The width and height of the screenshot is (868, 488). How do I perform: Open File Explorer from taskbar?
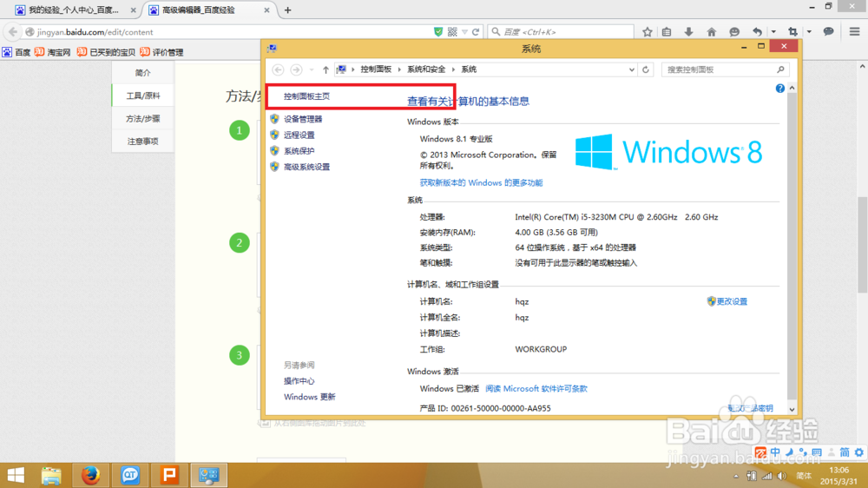tap(51, 475)
